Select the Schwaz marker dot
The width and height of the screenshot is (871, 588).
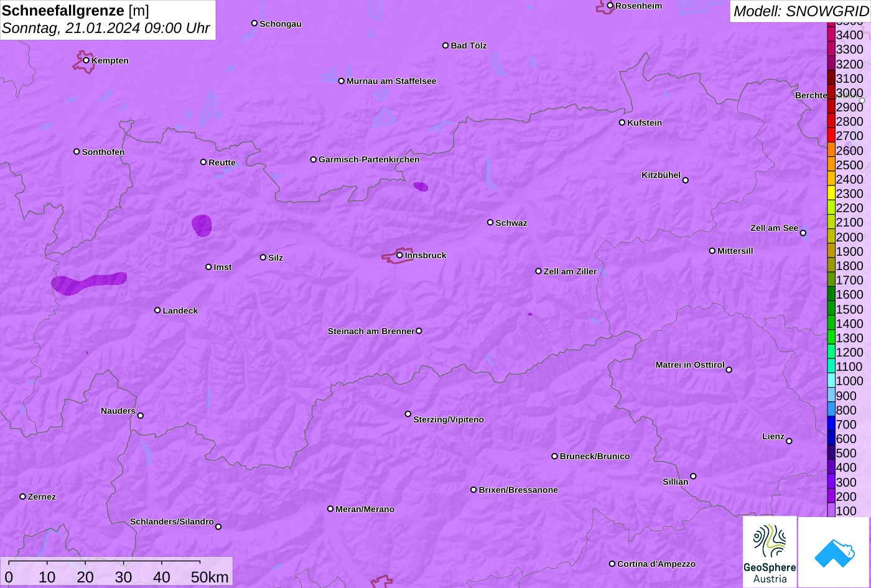[490, 222]
